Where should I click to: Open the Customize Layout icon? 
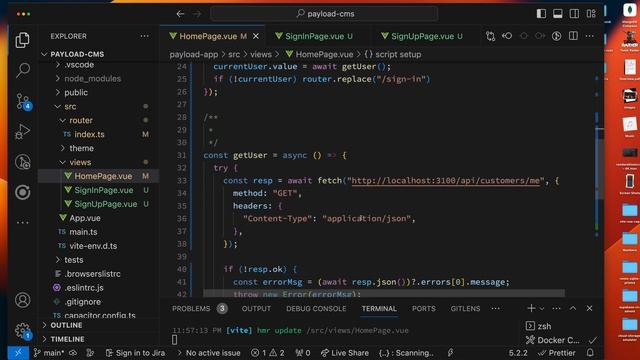click(x=591, y=13)
